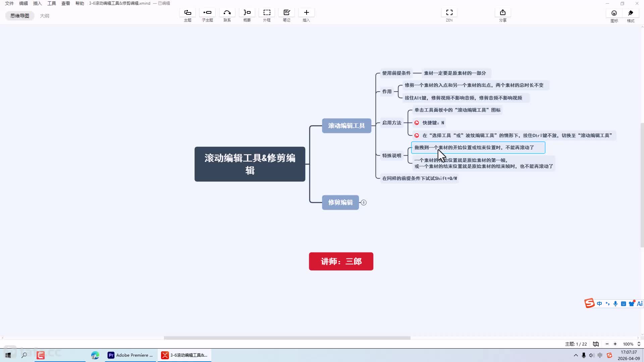Select the 滚动编辑工具 topic node
This screenshot has width=644, height=362.
click(346, 126)
